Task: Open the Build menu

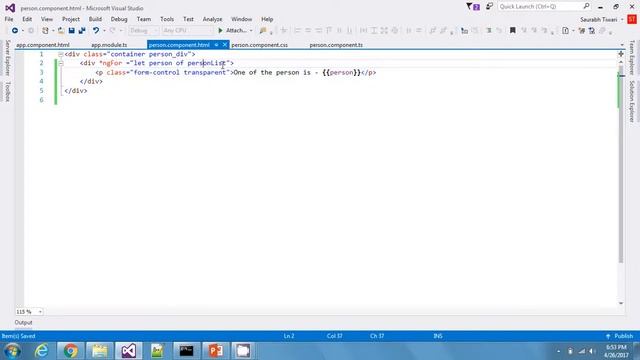Action: pyautogui.click(x=95, y=19)
